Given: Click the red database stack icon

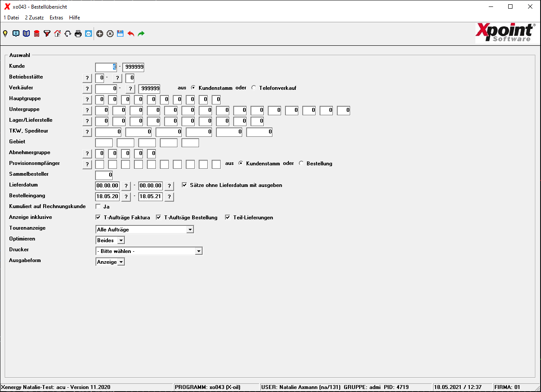Looking at the screenshot, I should pyautogui.click(x=37, y=34).
